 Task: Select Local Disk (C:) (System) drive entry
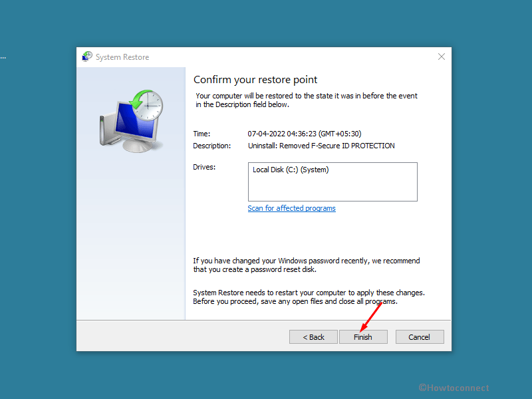pos(291,170)
